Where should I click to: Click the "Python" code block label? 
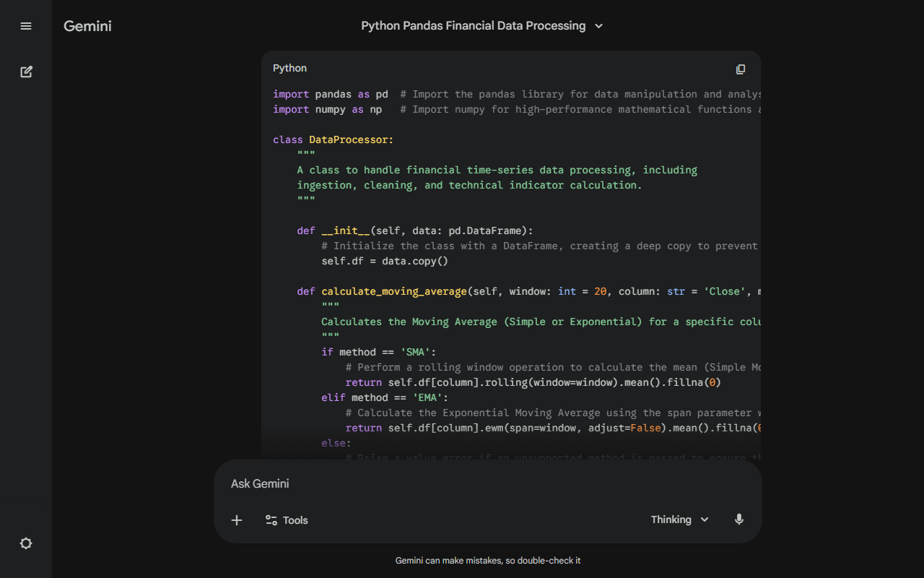tap(289, 68)
